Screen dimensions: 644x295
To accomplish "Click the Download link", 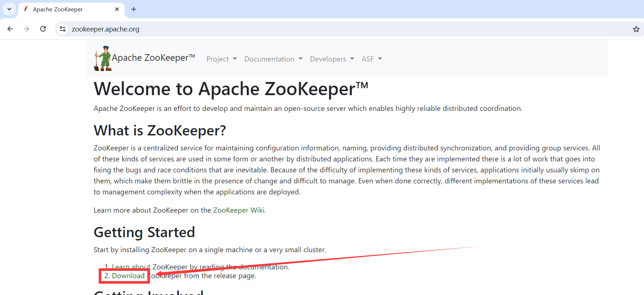I will pos(128,276).
